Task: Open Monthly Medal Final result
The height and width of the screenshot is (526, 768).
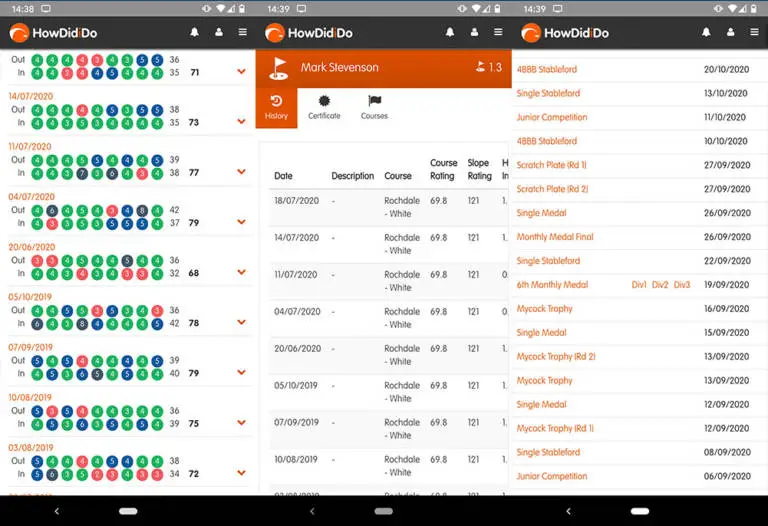Action: [555, 237]
